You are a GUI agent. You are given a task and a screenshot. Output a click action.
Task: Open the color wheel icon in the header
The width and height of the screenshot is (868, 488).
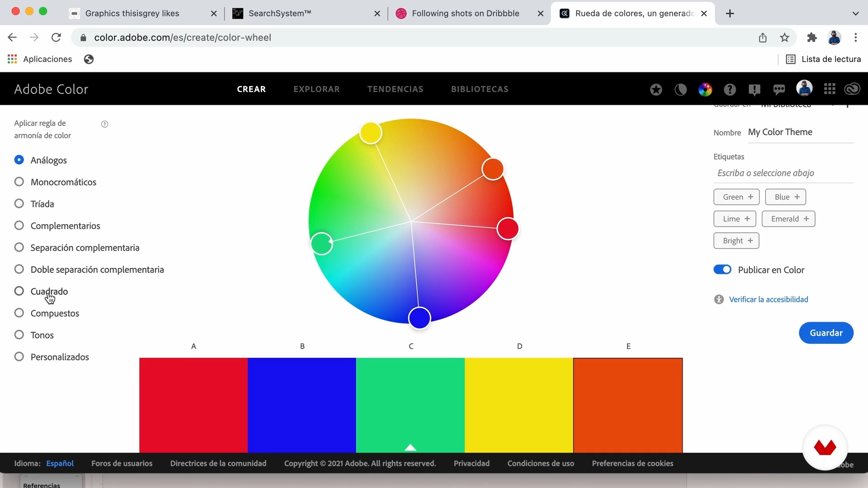pos(705,89)
